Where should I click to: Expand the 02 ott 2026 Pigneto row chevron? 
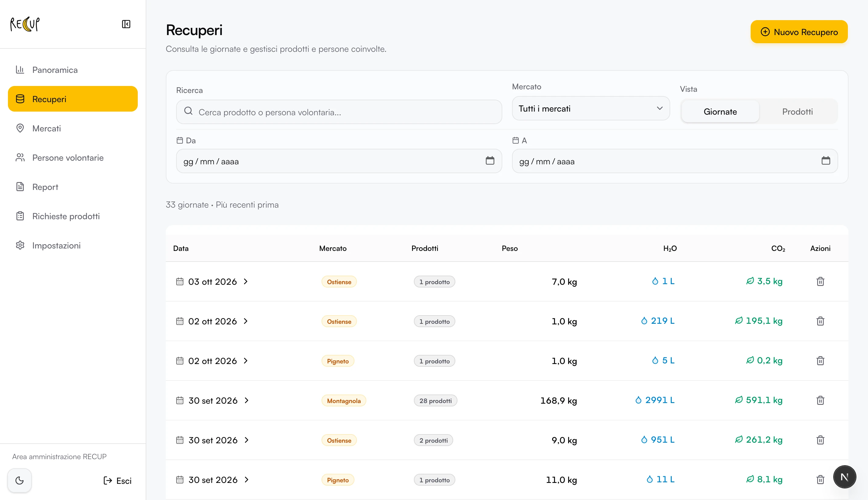(246, 361)
